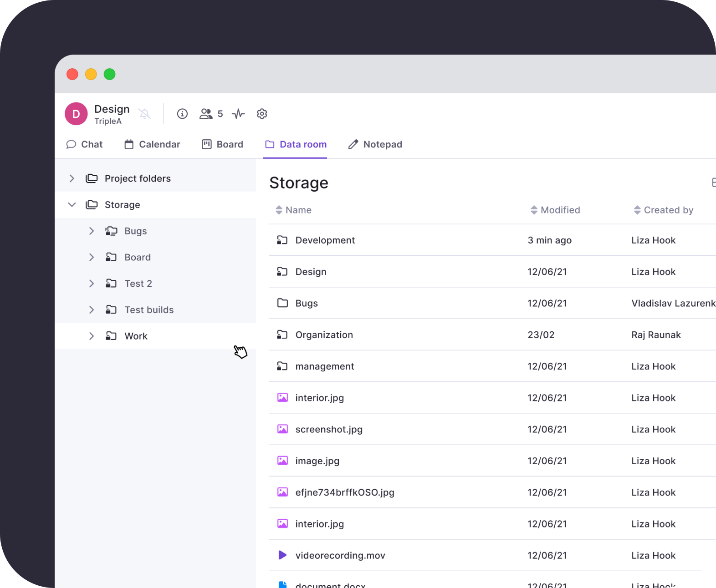Click the Test builds locked folder icon
The width and height of the screenshot is (716, 588).
point(111,310)
